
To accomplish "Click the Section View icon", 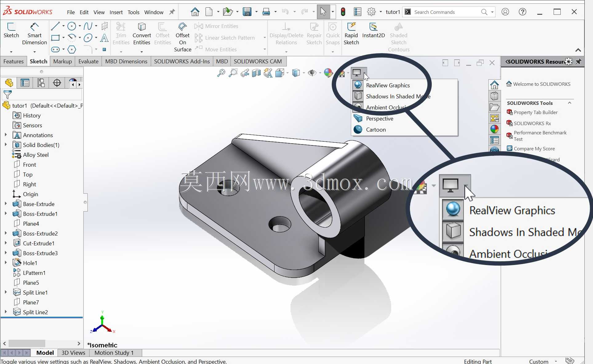I will tap(256, 73).
